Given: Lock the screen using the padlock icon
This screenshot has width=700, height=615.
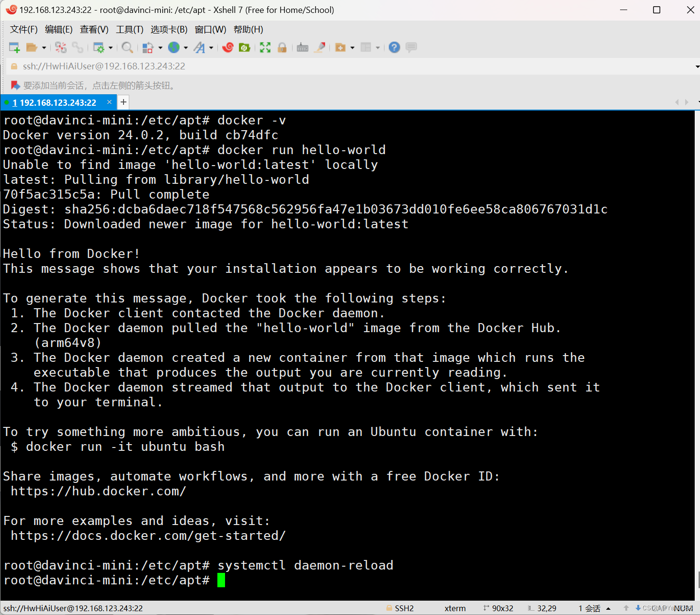Looking at the screenshot, I should (282, 47).
